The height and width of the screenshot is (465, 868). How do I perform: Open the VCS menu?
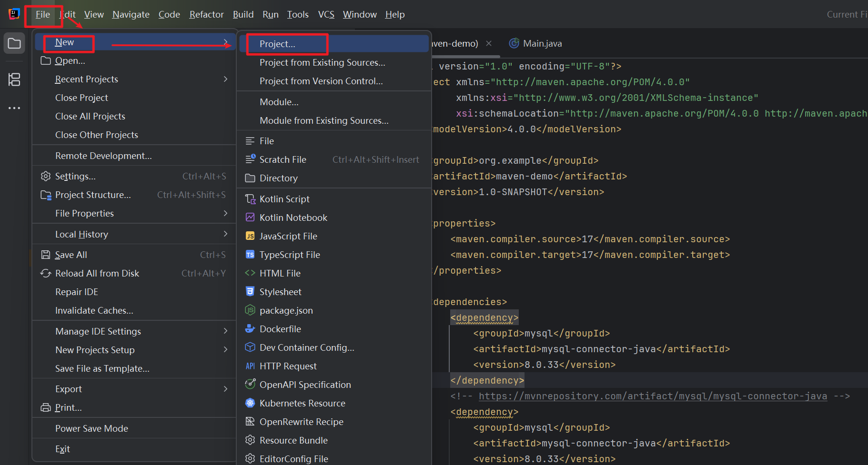click(326, 15)
